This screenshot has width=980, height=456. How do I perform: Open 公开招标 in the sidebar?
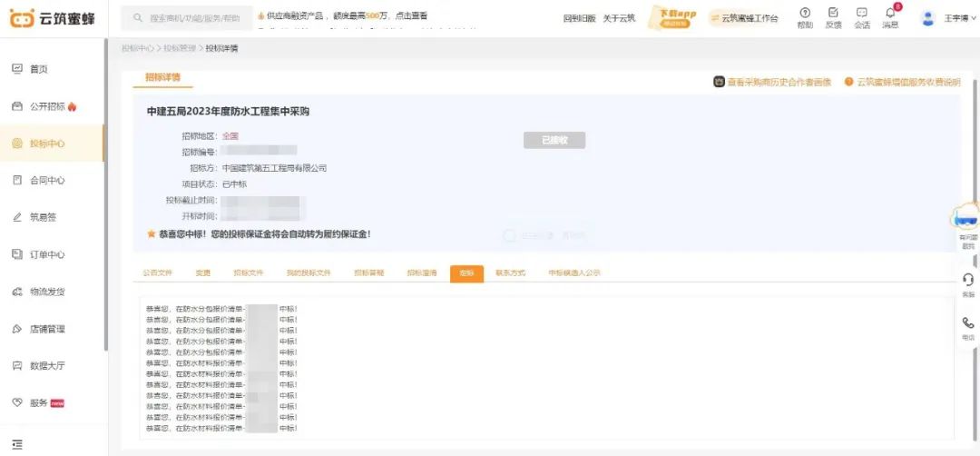[47, 106]
